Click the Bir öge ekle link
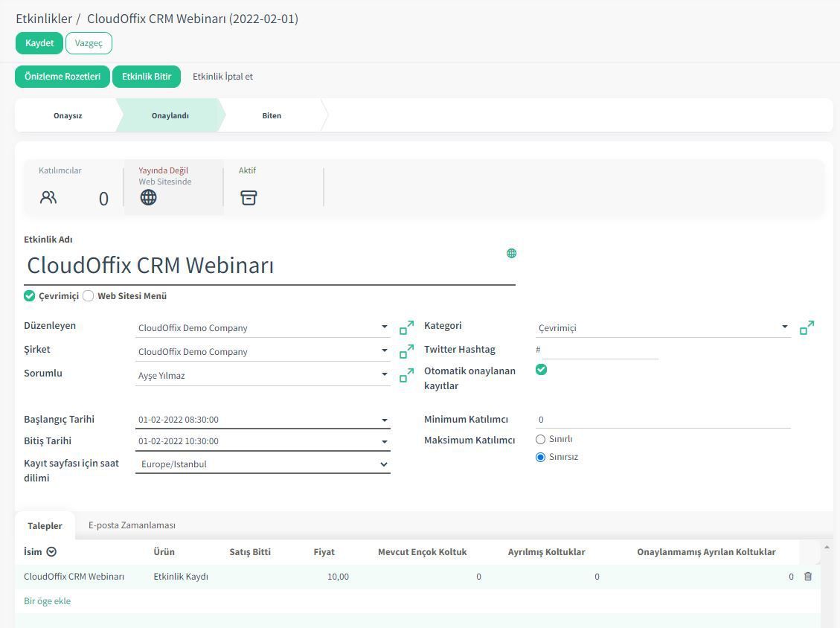840x628 pixels. pos(47,601)
